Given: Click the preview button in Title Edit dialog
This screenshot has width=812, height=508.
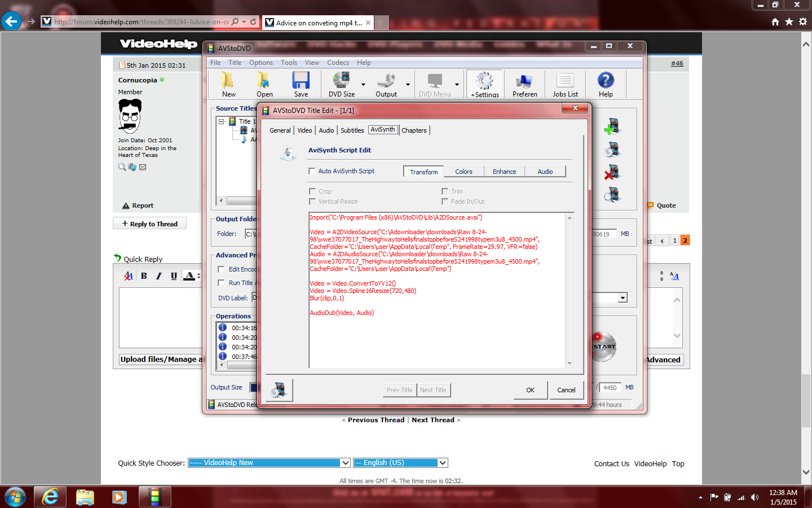Looking at the screenshot, I should click(279, 390).
